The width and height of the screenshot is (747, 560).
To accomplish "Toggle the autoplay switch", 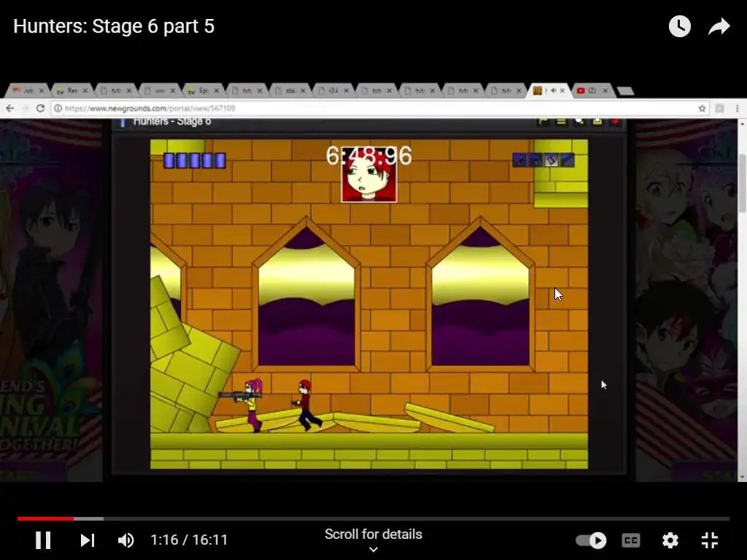I will point(591,540).
